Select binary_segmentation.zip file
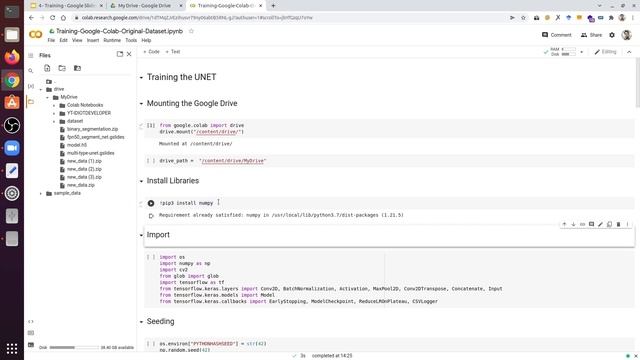Screen dimensions: 640x360 (92, 129)
